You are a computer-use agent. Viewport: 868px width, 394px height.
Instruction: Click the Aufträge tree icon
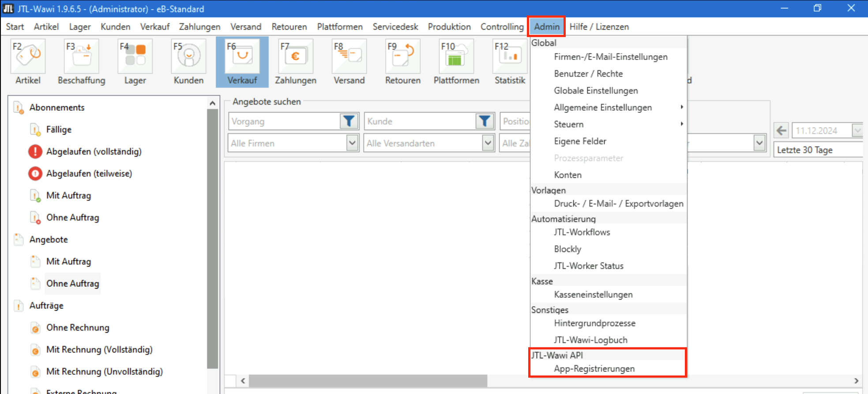[19, 306]
